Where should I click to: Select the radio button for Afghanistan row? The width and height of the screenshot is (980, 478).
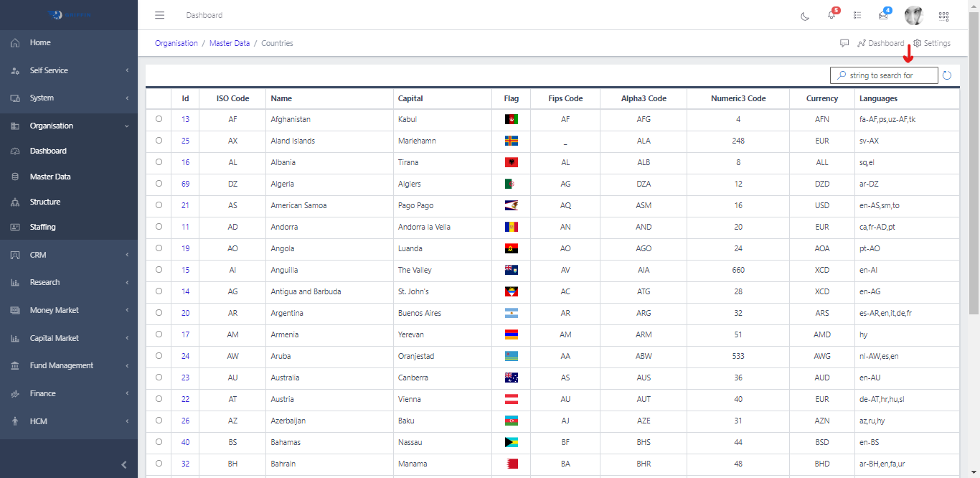159,119
